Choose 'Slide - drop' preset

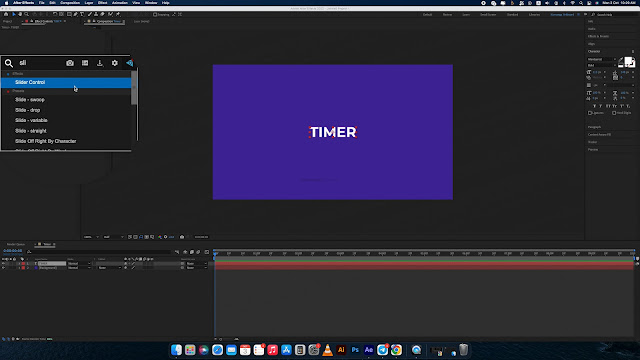click(x=28, y=110)
